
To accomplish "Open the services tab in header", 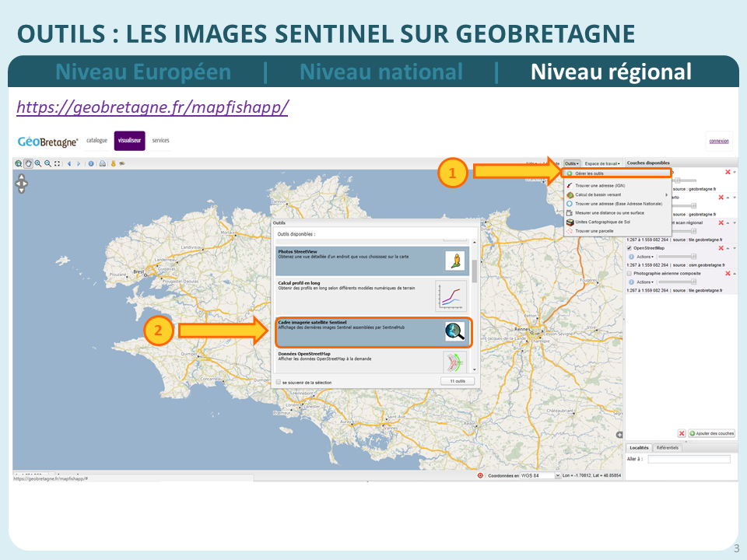I will [160, 141].
